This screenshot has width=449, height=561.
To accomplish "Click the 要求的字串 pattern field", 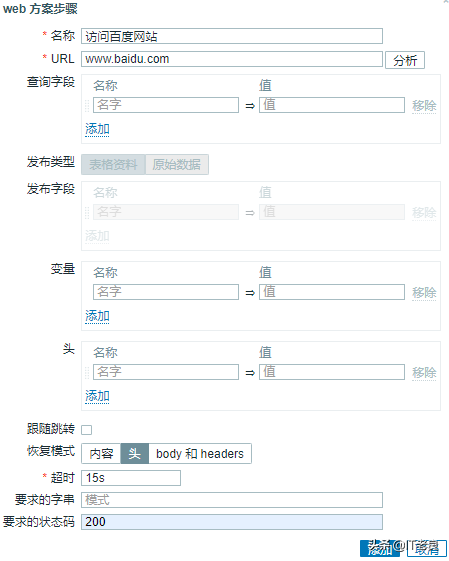I will click(232, 500).
